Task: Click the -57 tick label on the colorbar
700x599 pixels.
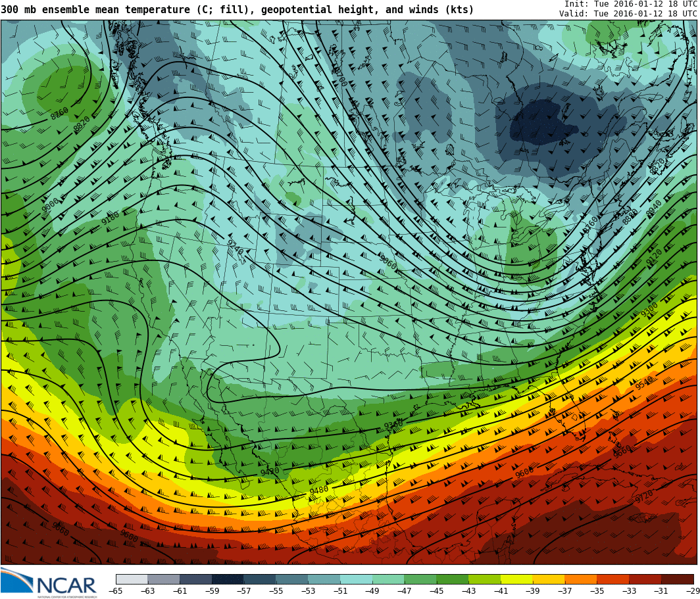Action: point(243,591)
